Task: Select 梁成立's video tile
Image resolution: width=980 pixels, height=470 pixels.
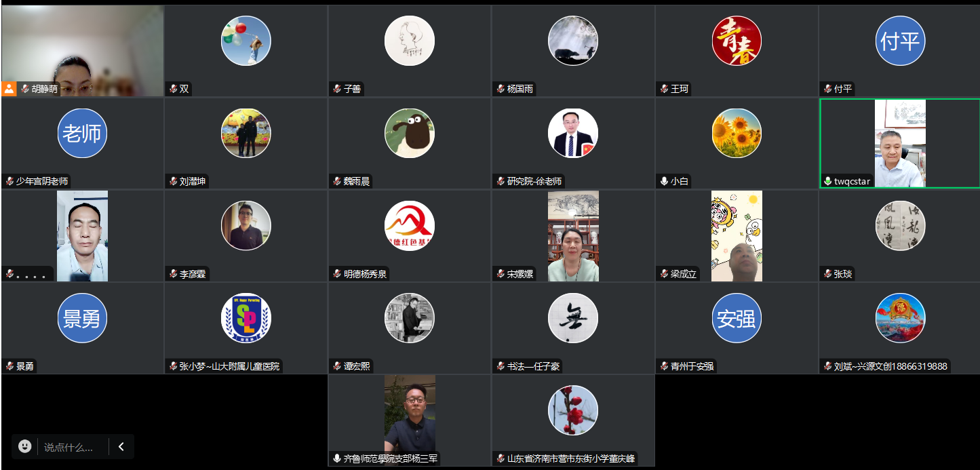Action: pyautogui.click(x=737, y=236)
